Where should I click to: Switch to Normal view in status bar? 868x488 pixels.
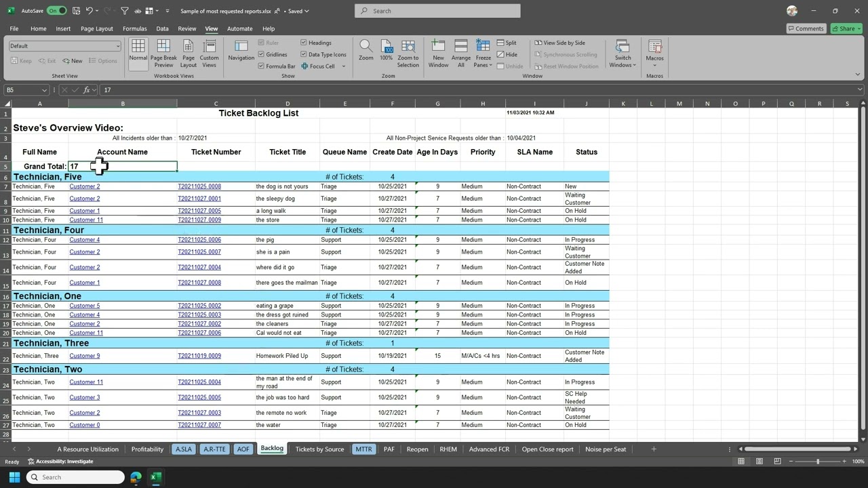tap(742, 462)
